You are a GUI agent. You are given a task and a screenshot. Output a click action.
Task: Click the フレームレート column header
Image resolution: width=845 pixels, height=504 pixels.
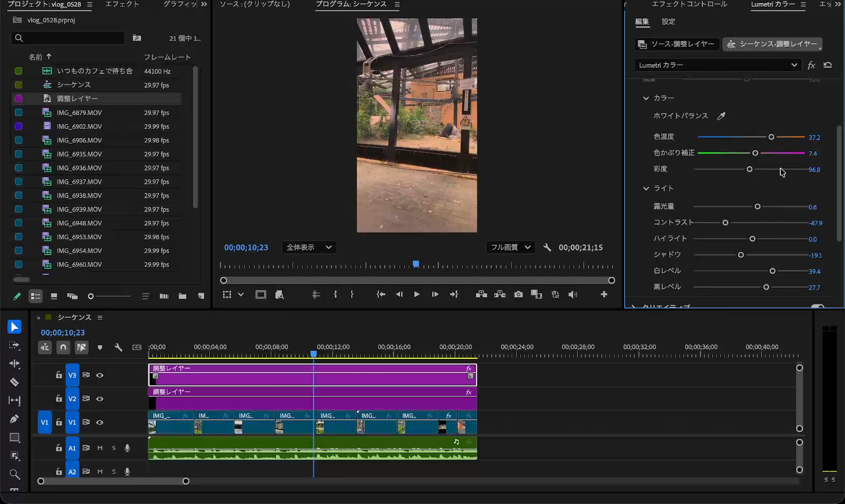click(x=167, y=57)
